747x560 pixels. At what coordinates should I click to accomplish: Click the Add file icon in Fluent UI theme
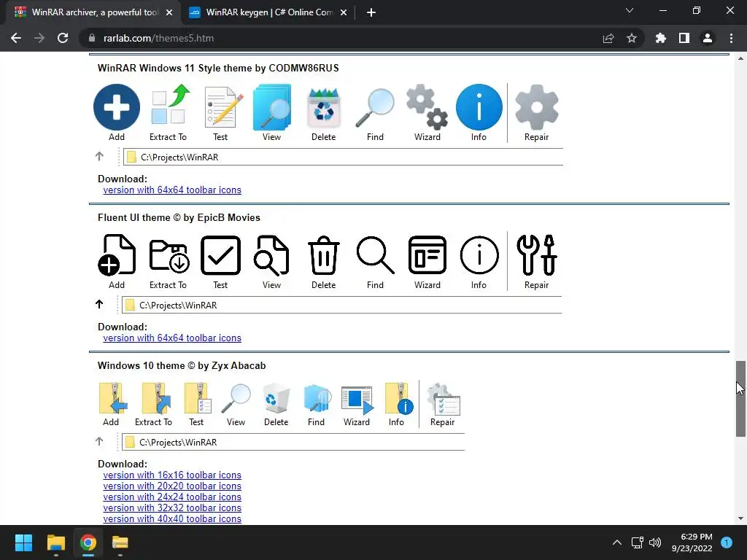117,255
